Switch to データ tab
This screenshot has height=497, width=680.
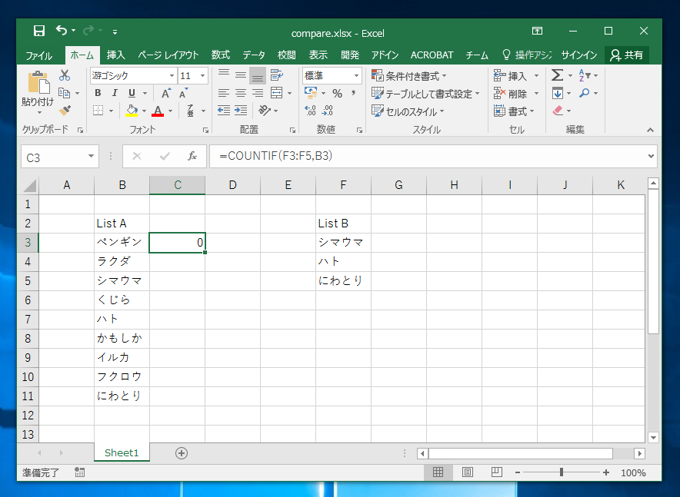pyautogui.click(x=254, y=55)
